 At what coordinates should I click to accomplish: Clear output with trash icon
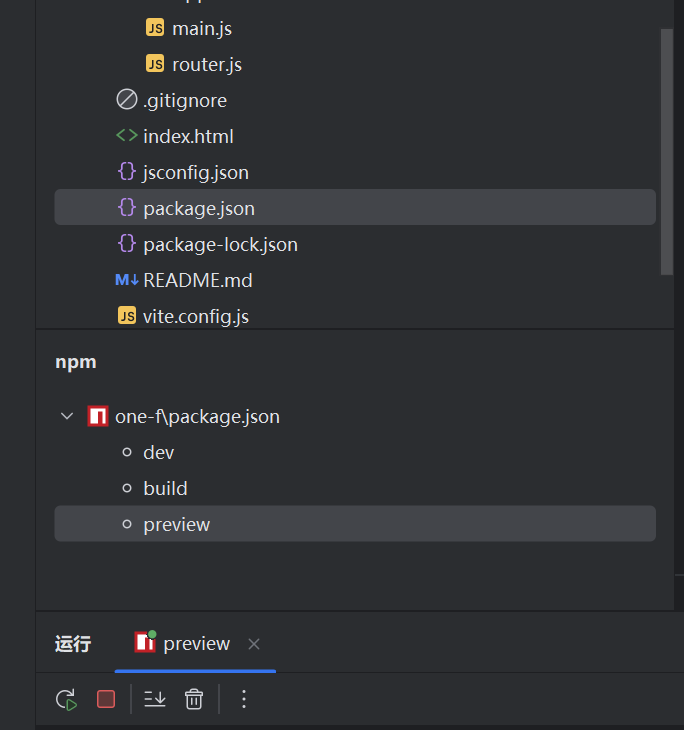point(194,700)
